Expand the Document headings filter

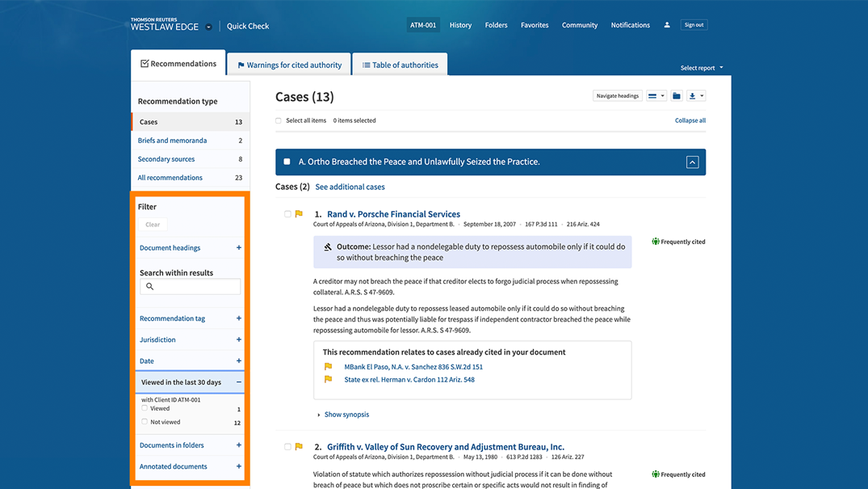tap(238, 248)
